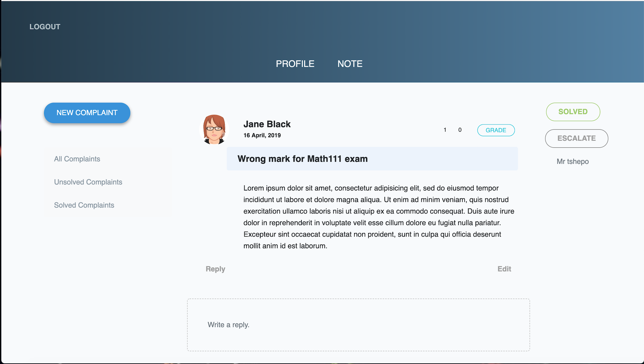Edit the complaint using Edit link
Viewport: 644px width, 364px height.
coord(504,269)
